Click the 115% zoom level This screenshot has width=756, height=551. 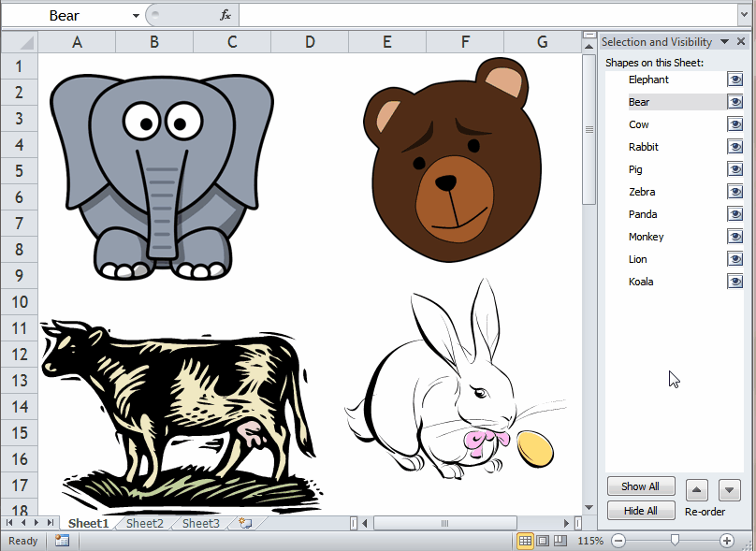590,541
